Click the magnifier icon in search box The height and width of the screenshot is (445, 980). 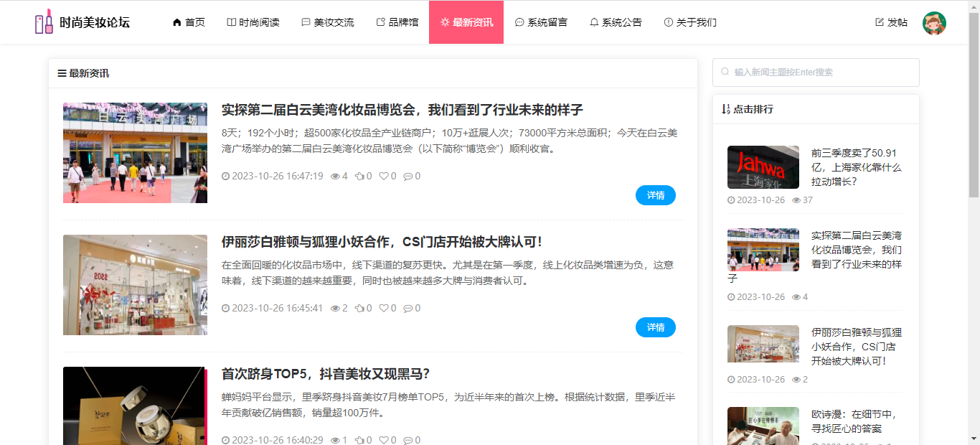pos(725,72)
